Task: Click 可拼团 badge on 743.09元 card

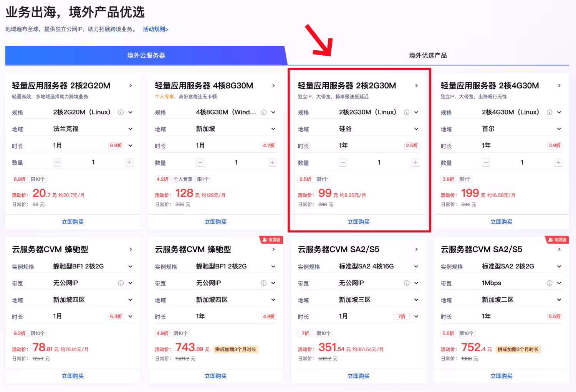Action: point(271,240)
